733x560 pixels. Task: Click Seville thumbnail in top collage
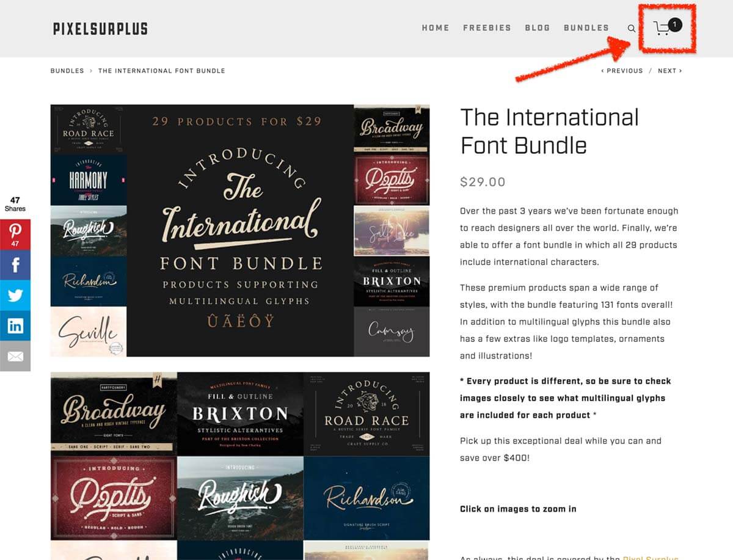89,332
